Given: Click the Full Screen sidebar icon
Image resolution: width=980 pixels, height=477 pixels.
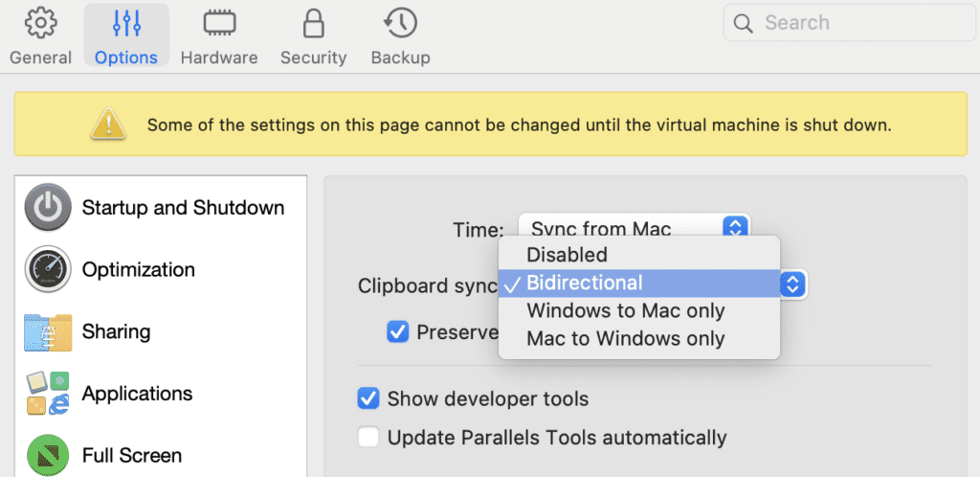Looking at the screenshot, I should [48, 455].
